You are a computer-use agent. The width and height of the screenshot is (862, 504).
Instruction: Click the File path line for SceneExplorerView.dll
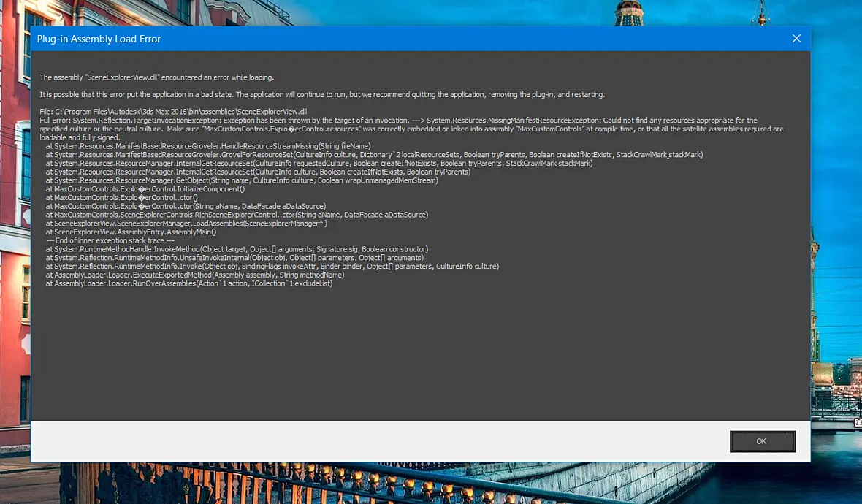[x=173, y=112]
